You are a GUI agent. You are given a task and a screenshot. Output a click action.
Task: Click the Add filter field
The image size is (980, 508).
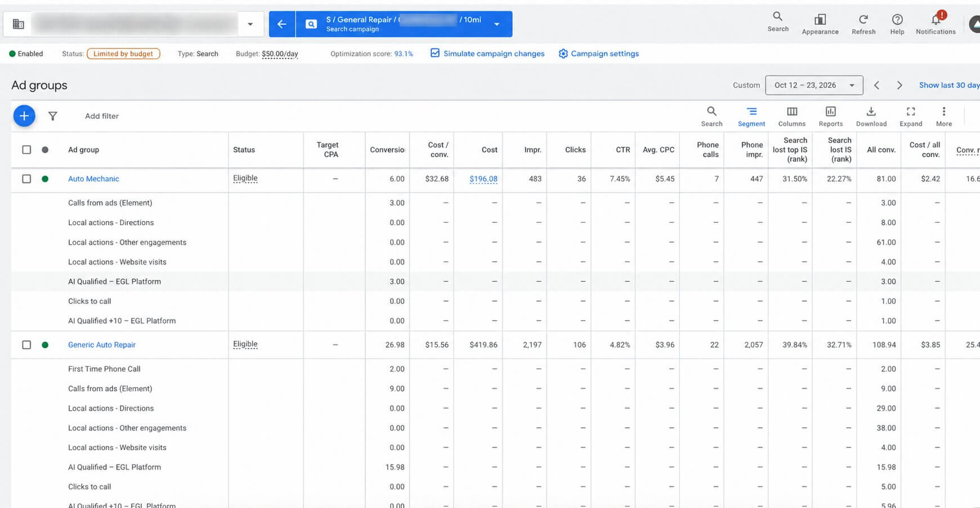pyautogui.click(x=102, y=116)
